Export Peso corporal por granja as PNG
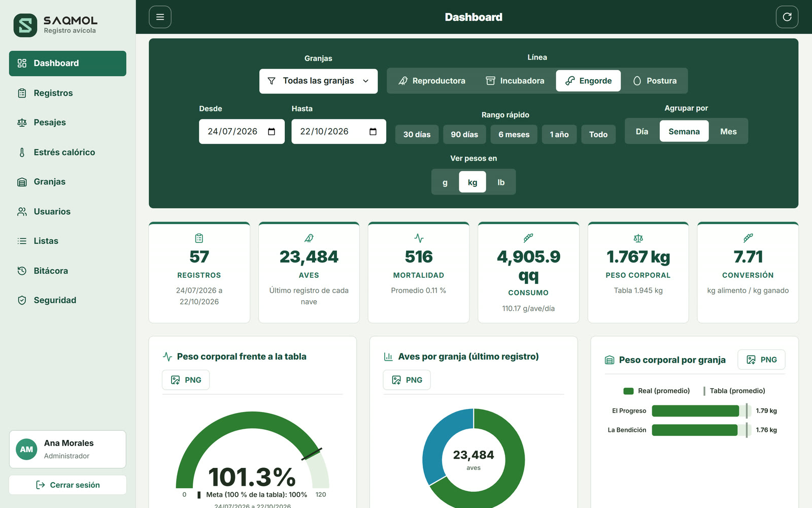 click(761, 360)
